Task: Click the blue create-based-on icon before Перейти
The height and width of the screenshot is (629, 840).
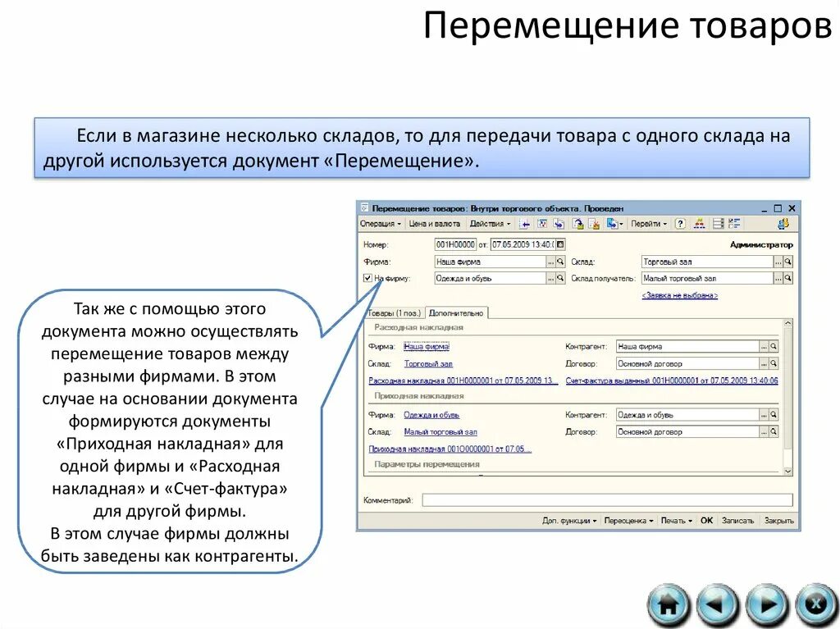Action: [611, 224]
